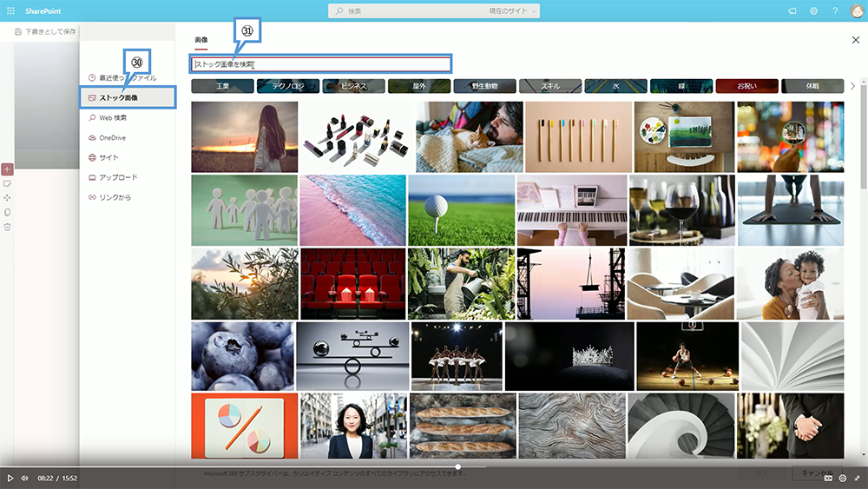
Task: Click the delete section trash icon
Action: [x=7, y=227]
